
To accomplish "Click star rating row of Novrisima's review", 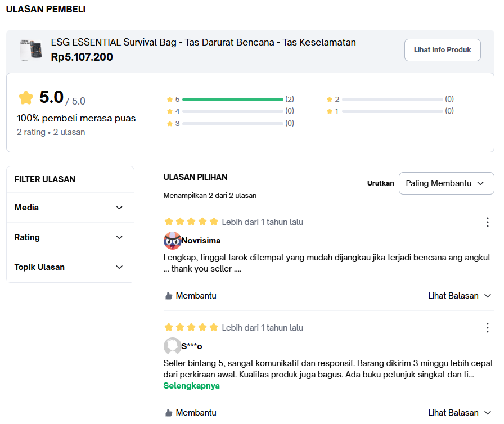I will tap(191, 222).
